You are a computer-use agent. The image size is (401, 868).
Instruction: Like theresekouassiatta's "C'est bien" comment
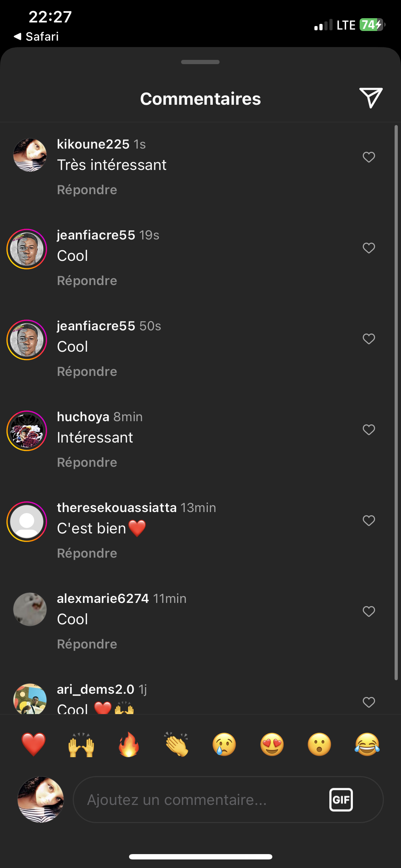point(369,521)
